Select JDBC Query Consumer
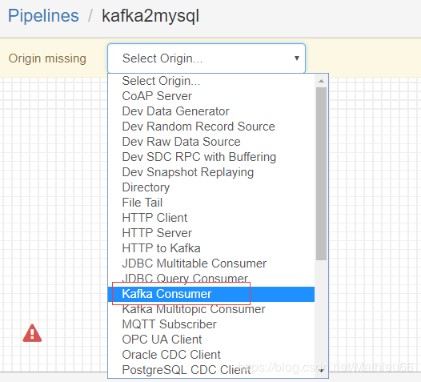Viewport: 421px width, 382px height. tap(211, 279)
